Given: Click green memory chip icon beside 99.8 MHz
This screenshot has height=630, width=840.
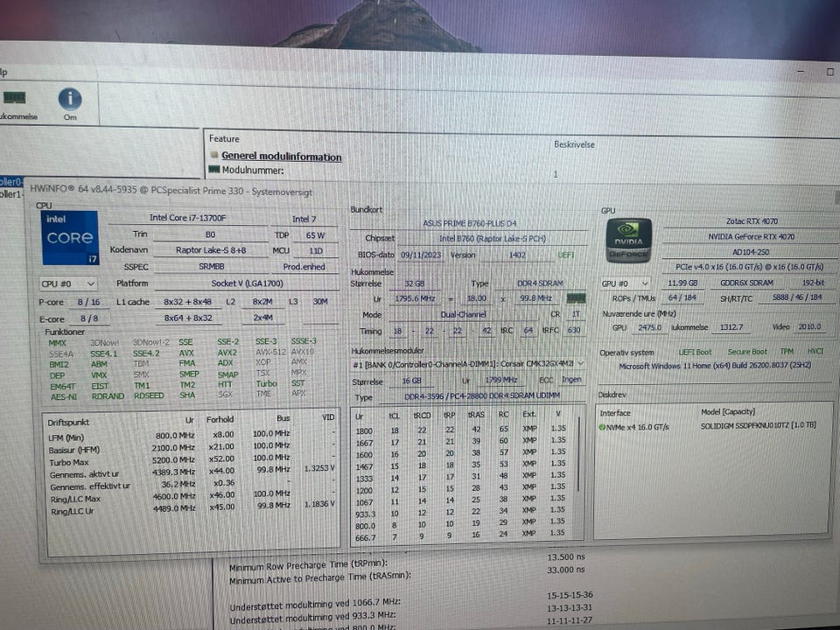Looking at the screenshot, I should click(576, 298).
